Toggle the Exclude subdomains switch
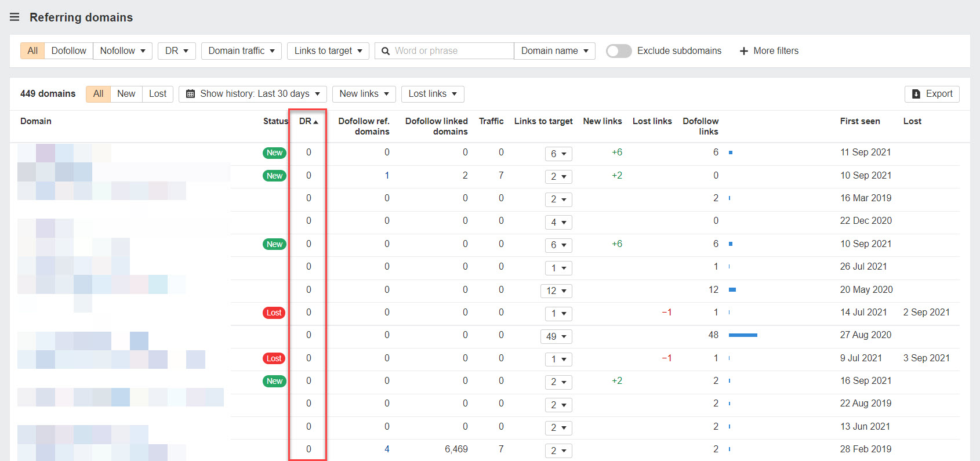Image resolution: width=980 pixels, height=461 pixels. pos(618,51)
